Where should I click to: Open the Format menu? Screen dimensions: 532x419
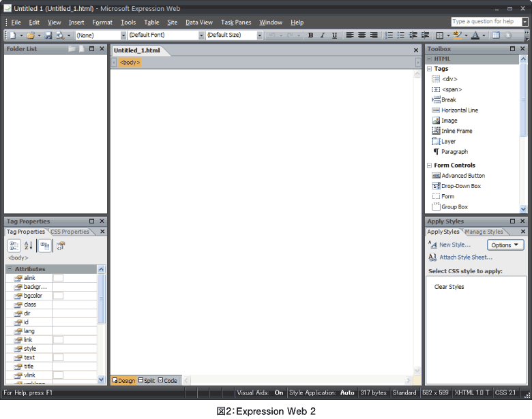point(102,22)
